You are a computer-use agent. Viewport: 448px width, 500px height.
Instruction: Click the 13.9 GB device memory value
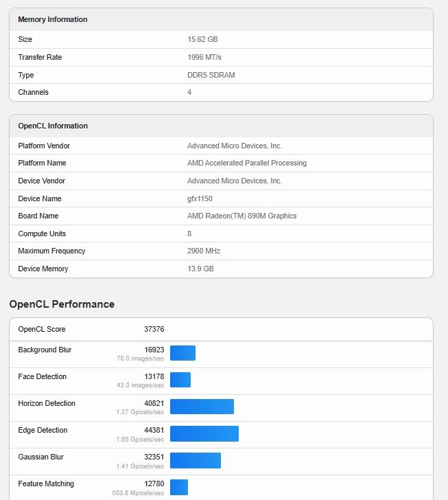[x=200, y=269]
